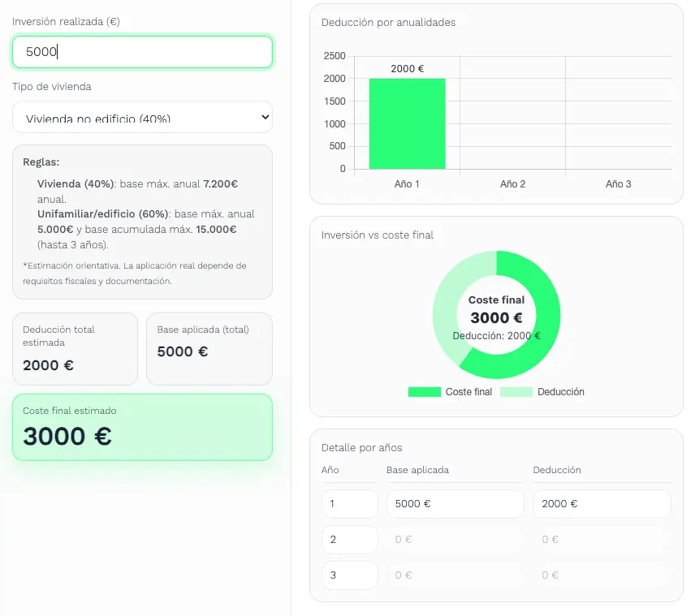695x616 pixels.
Task: Click the Base aplicada (total) card
Action: (209, 349)
